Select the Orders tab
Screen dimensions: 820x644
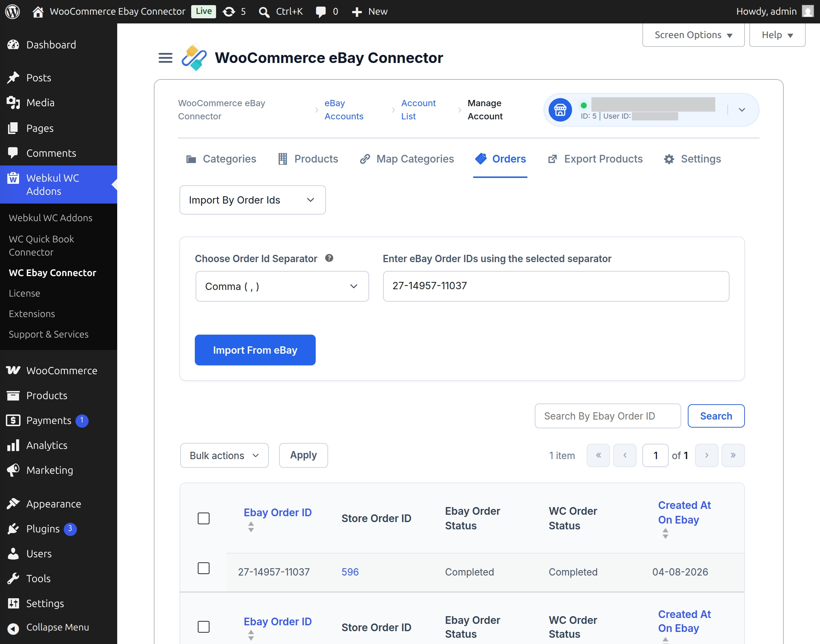[500, 159]
